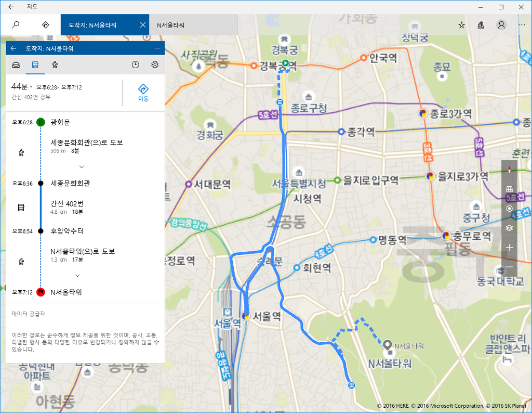Open map layers icon on the map

[509, 228]
